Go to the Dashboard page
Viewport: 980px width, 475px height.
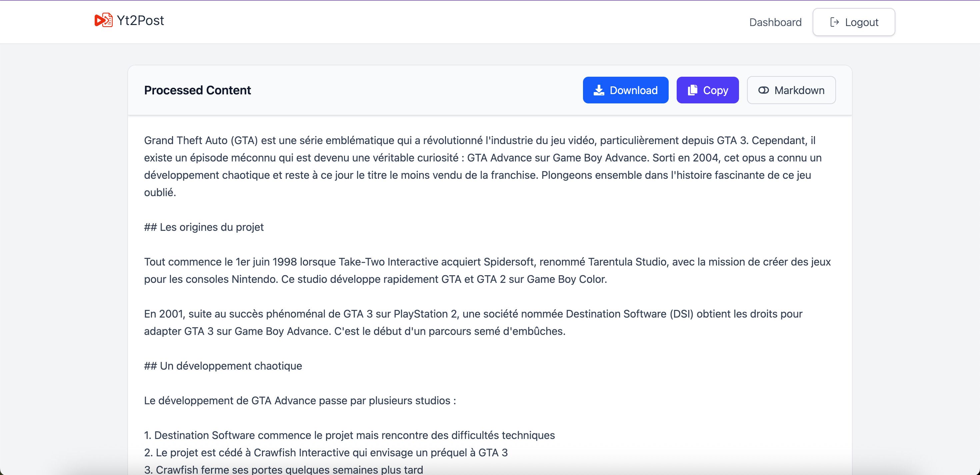tap(775, 22)
